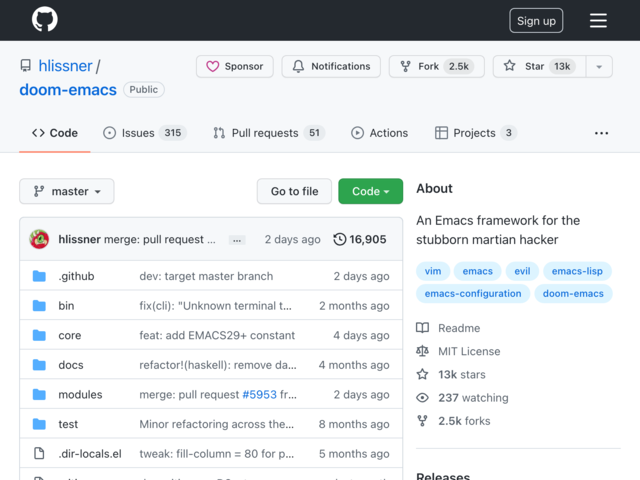Click the Sign up button
640x480 pixels.
(536, 20)
